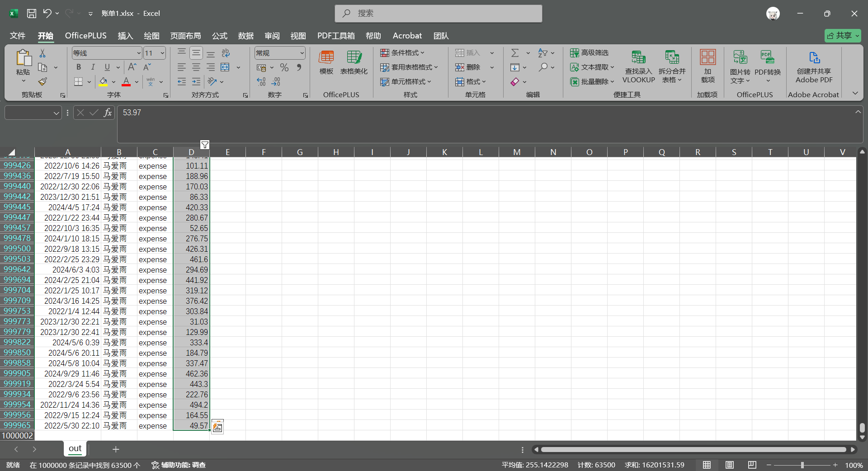The width and height of the screenshot is (868, 471).
Task: Open the Template gallery icon
Action: [x=326, y=62]
